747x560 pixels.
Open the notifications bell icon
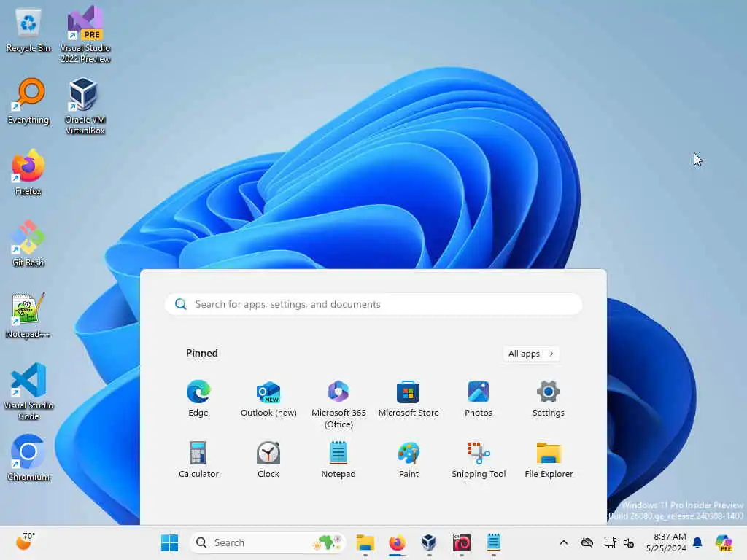698,542
